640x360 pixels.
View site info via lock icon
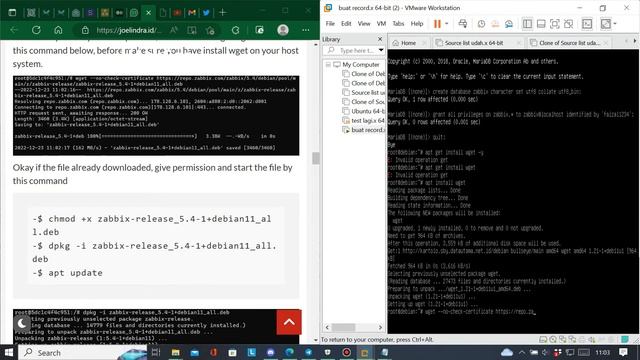pyautogui.click(x=85, y=30)
